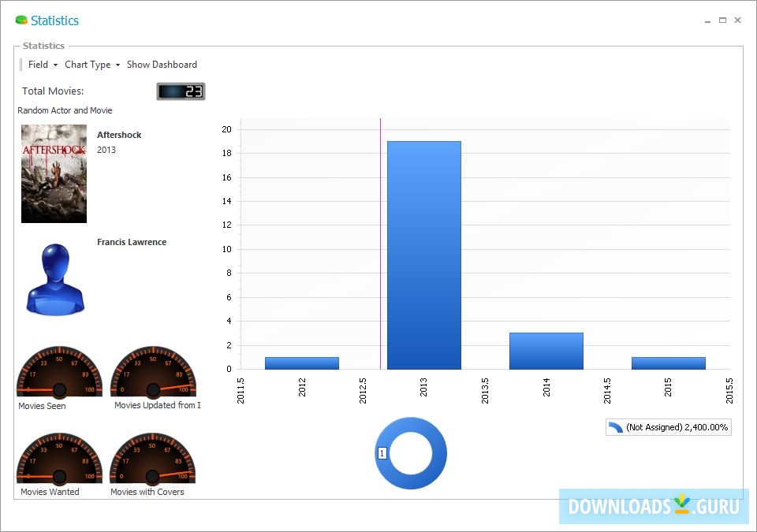This screenshot has height=532, width=757.
Task: Open the Field dropdown
Action: tap(41, 65)
